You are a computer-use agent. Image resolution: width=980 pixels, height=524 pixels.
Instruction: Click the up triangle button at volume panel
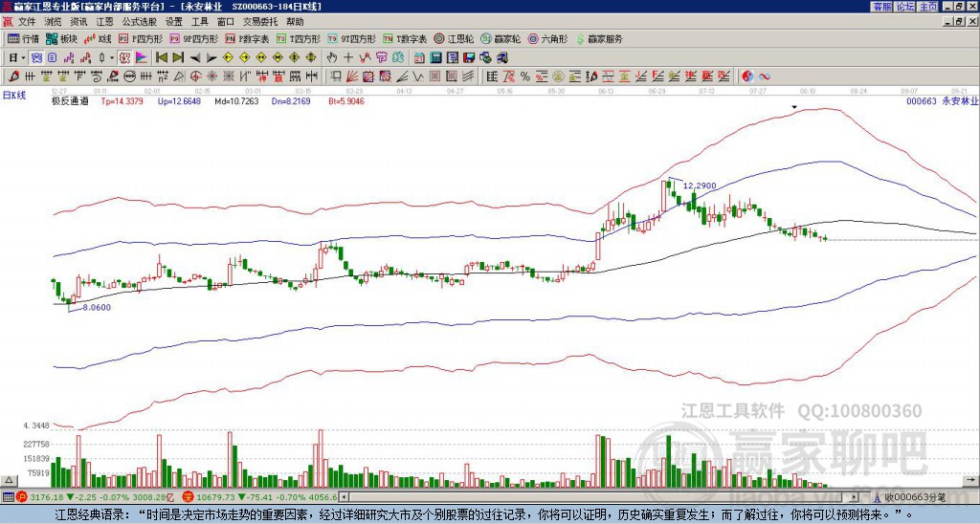[x=9, y=480]
